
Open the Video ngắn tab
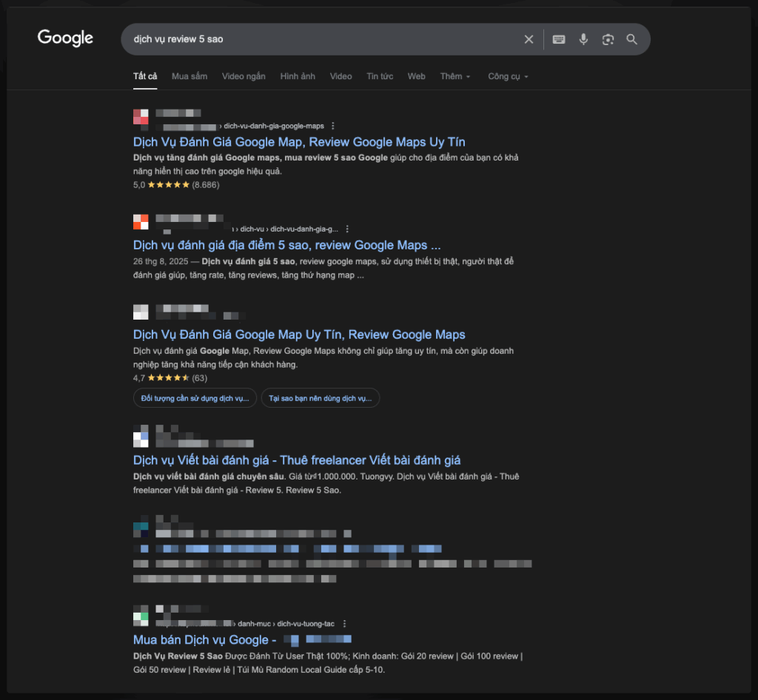pos(244,76)
